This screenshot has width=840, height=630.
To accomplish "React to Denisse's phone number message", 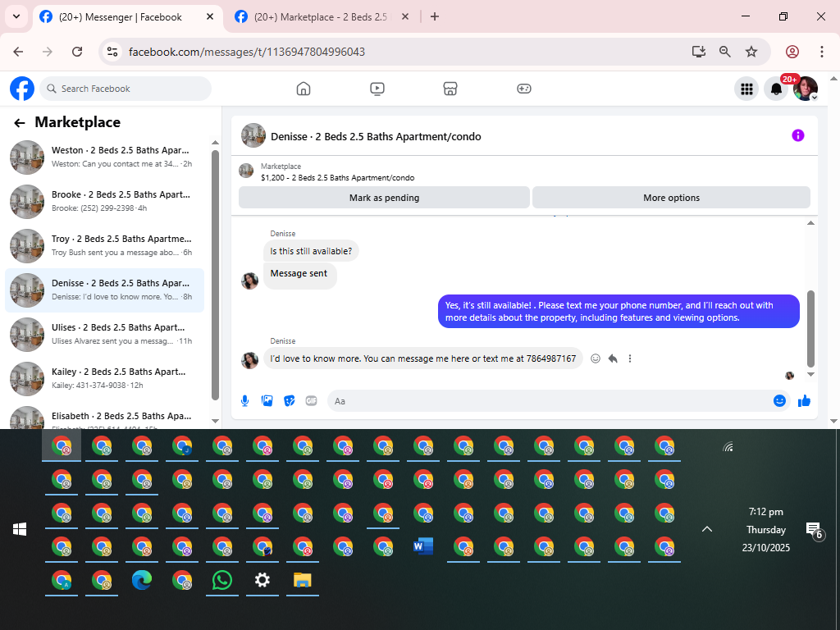I will tap(596, 358).
